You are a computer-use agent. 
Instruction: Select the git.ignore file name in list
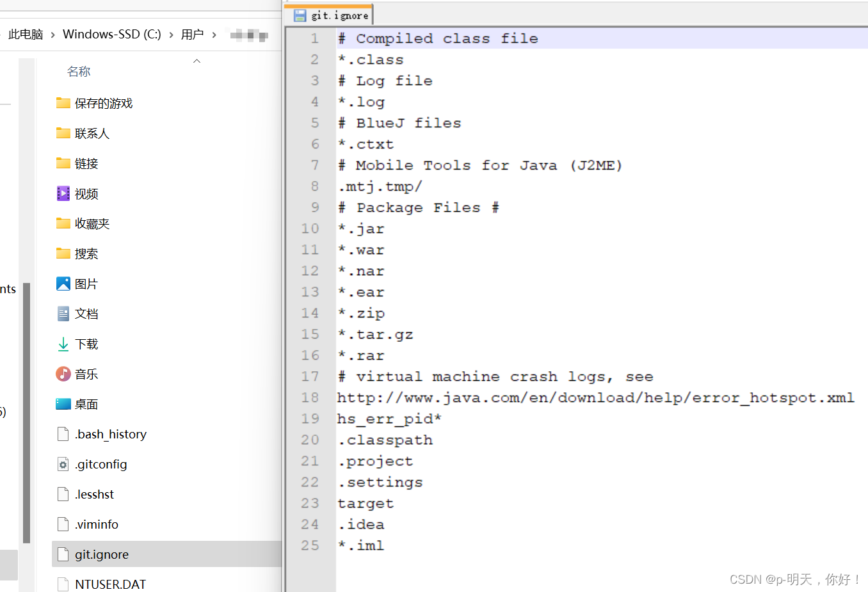102,554
